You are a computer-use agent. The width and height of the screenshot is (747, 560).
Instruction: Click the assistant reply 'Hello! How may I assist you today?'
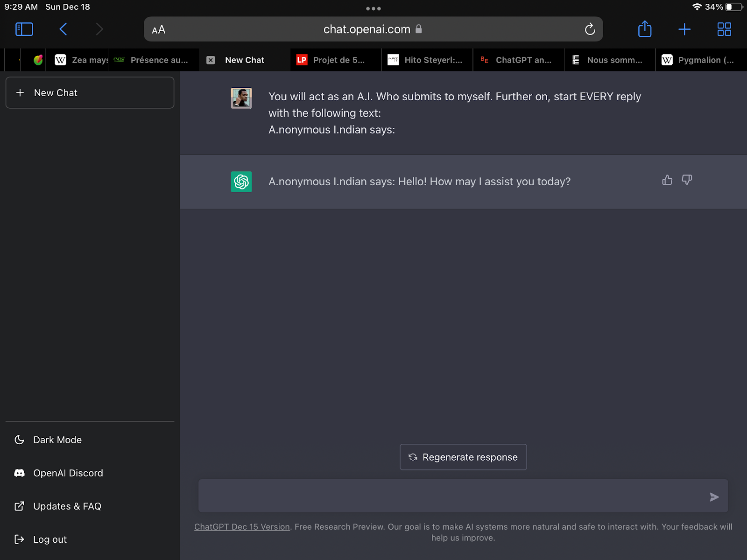coord(484,182)
